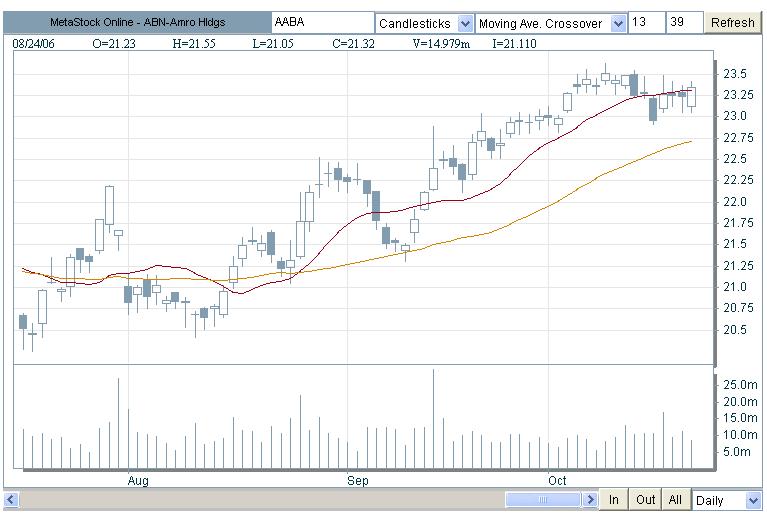The width and height of the screenshot is (767, 513).
Task: Click the 21.25 price axis label
Action: tap(739, 266)
